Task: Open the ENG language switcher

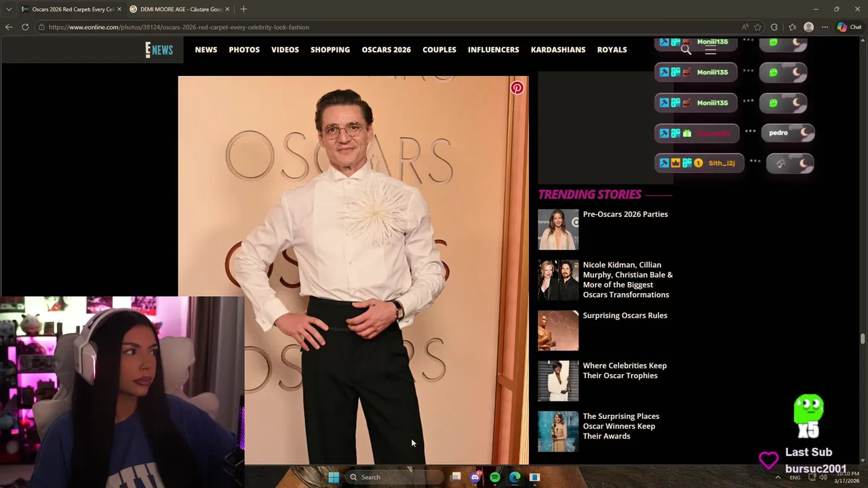Action: 795,477
